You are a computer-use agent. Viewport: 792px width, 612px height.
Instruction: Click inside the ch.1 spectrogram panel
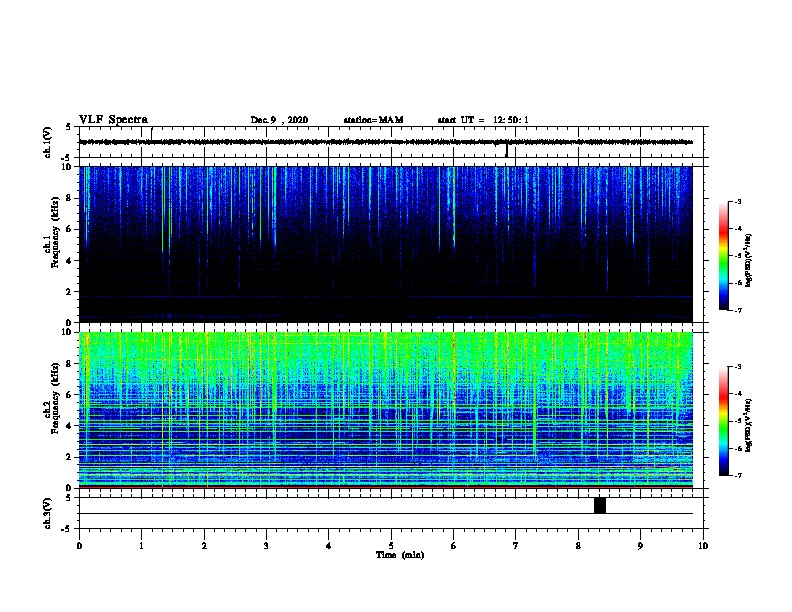tap(386, 244)
